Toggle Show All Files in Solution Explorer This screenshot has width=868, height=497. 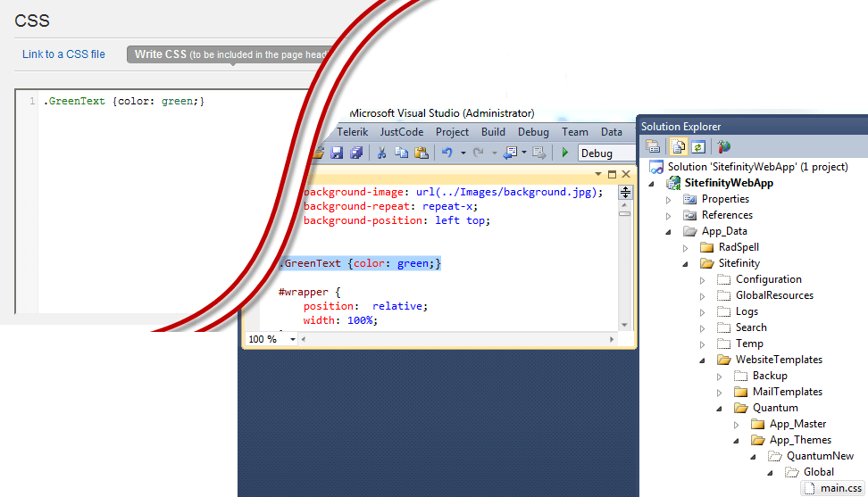point(678,146)
